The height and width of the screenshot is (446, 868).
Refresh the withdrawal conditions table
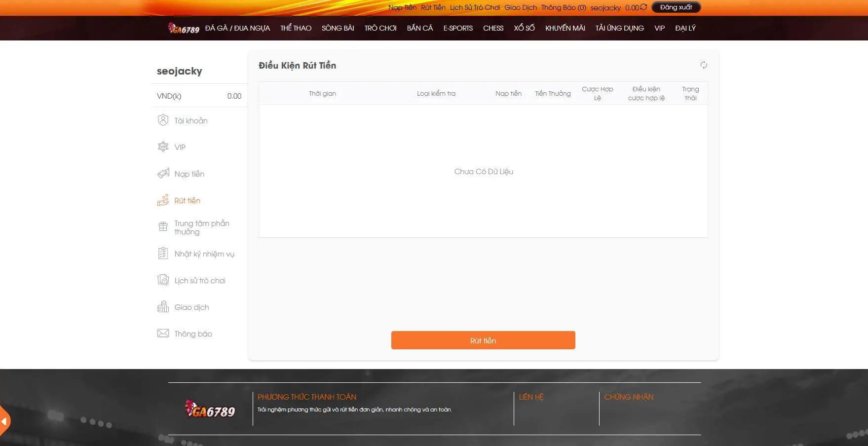pos(704,65)
